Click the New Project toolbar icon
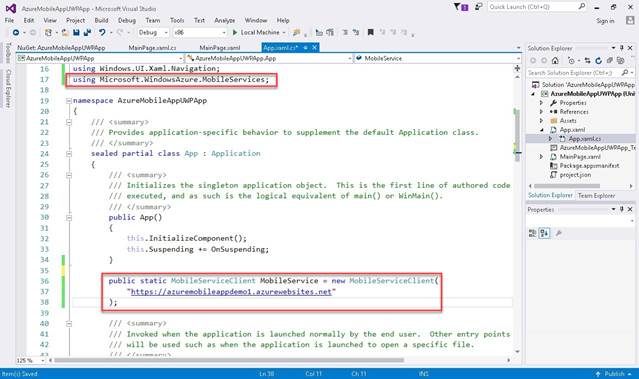639x379 pixels. [48, 32]
